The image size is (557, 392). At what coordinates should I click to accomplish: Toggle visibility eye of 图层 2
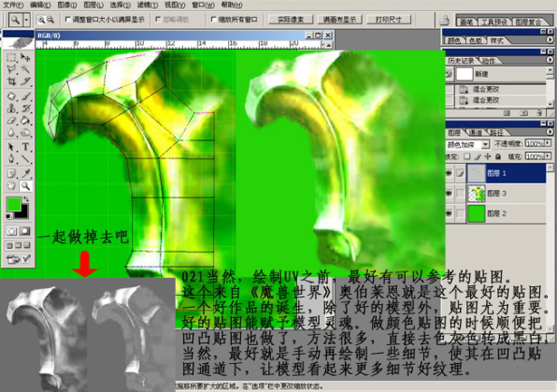[x=449, y=214]
